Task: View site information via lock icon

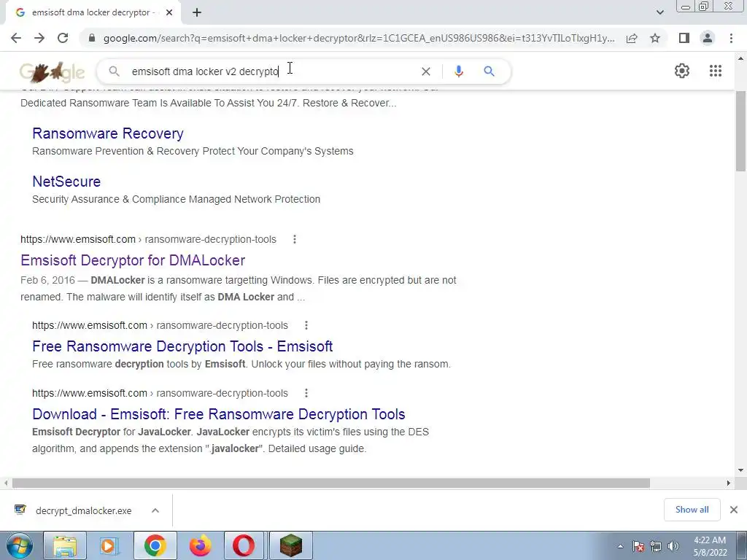Action: pyautogui.click(x=92, y=38)
